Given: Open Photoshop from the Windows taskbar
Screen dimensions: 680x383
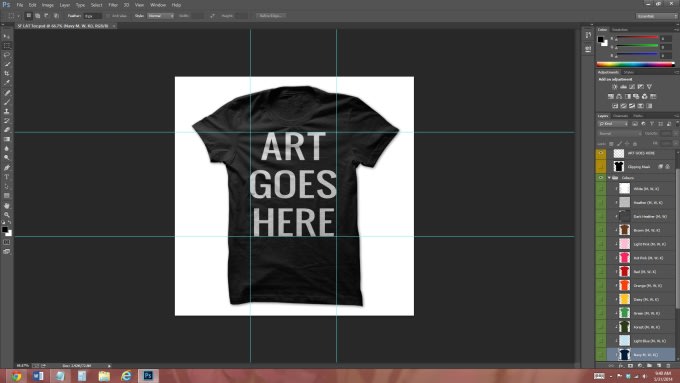Looking at the screenshot, I should click(148, 376).
